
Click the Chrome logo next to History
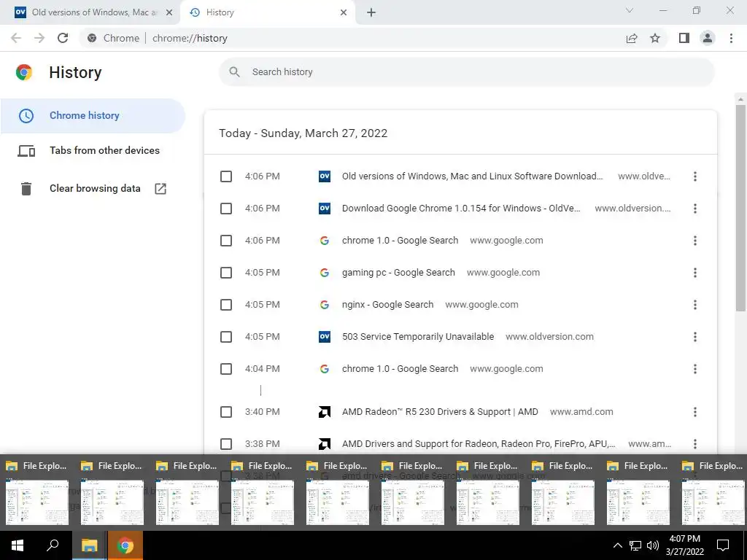24,72
